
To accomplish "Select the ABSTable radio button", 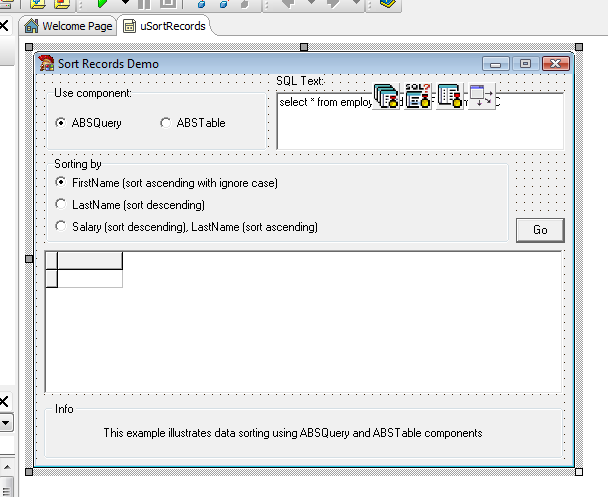I will pos(166,123).
